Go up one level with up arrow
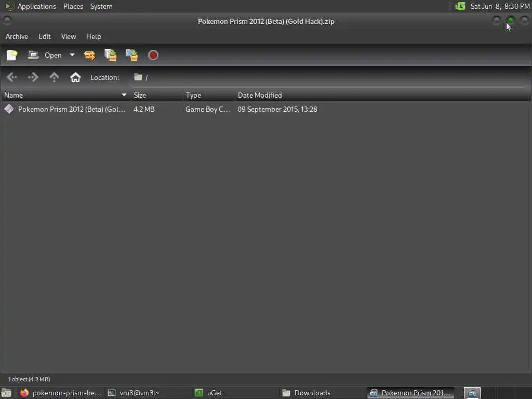532x399 pixels. pos(54,77)
